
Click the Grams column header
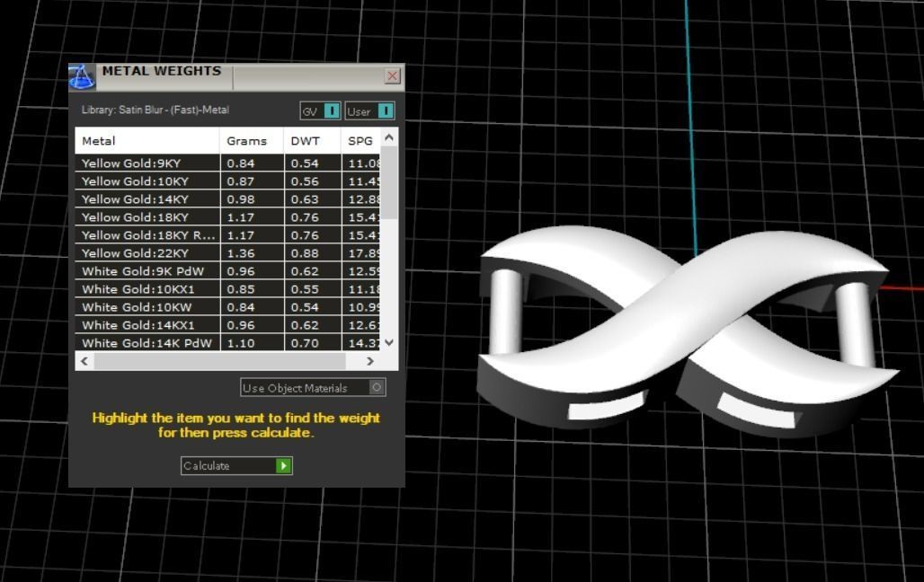(x=252, y=141)
